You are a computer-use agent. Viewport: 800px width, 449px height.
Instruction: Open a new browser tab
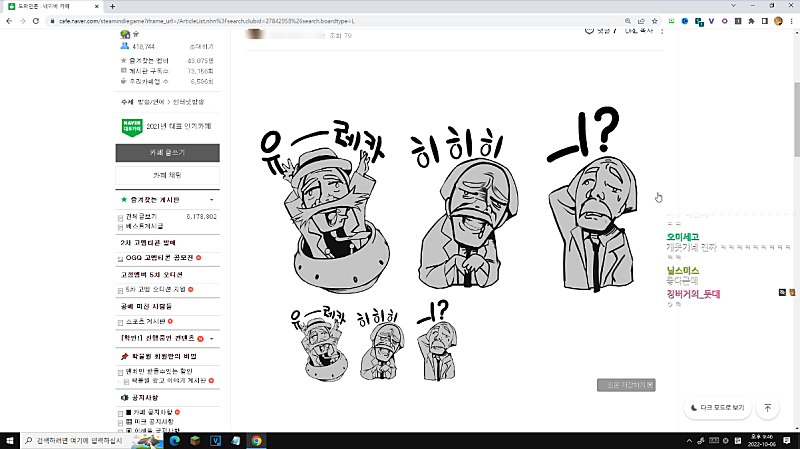click(112, 6)
